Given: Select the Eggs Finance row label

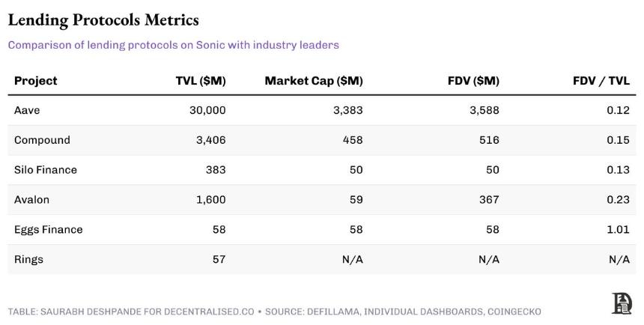Looking at the screenshot, I should [x=49, y=229].
